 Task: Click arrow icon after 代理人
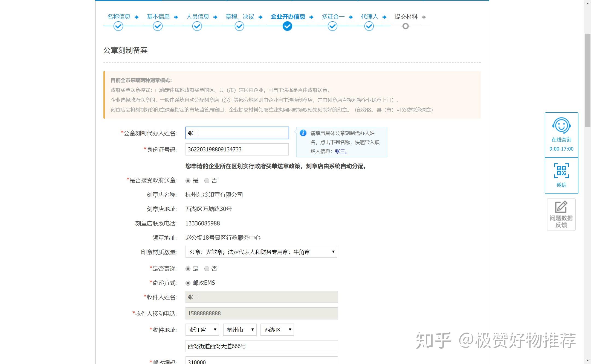384,17
